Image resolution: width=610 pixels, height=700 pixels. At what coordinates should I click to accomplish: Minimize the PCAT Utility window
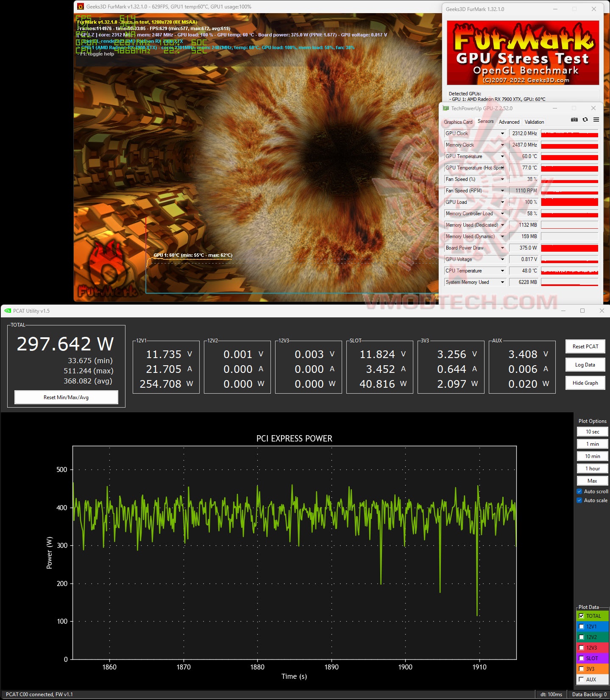pyautogui.click(x=564, y=311)
